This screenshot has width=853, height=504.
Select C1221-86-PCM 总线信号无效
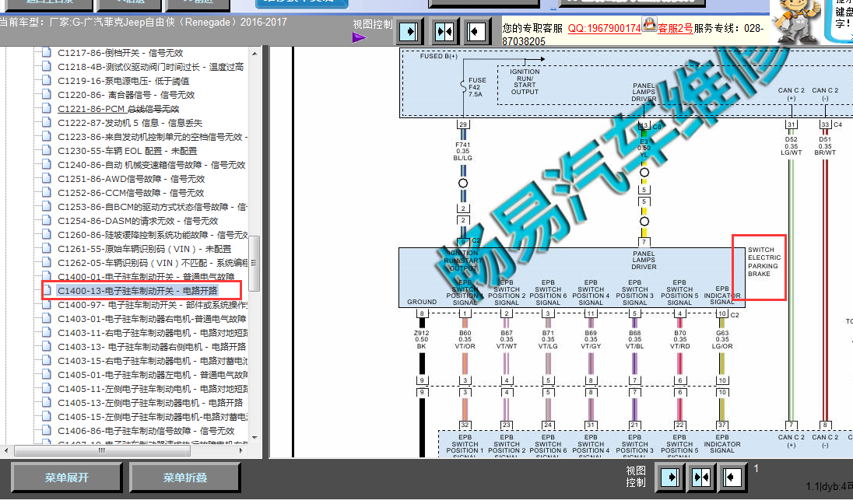tap(118, 109)
